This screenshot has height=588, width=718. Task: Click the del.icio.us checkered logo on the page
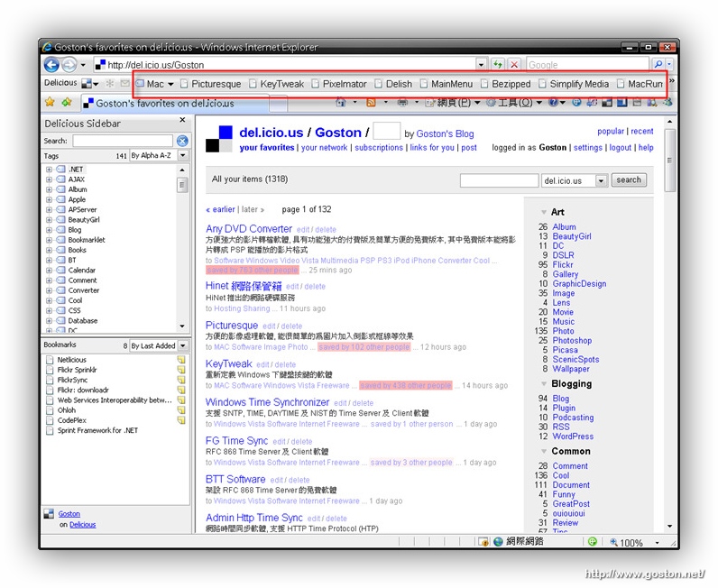[x=219, y=139]
